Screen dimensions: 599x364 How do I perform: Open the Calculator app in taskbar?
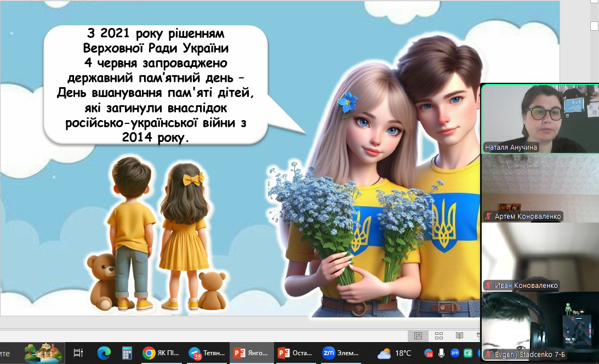coord(127,353)
